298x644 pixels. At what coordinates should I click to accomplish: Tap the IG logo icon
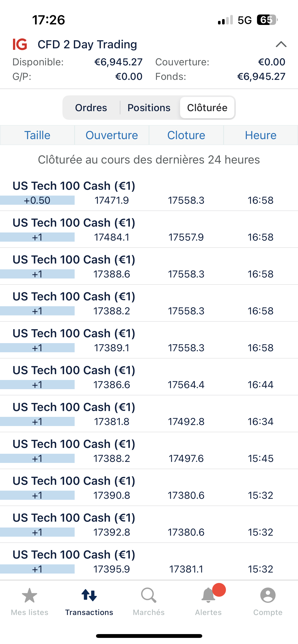click(20, 44)
